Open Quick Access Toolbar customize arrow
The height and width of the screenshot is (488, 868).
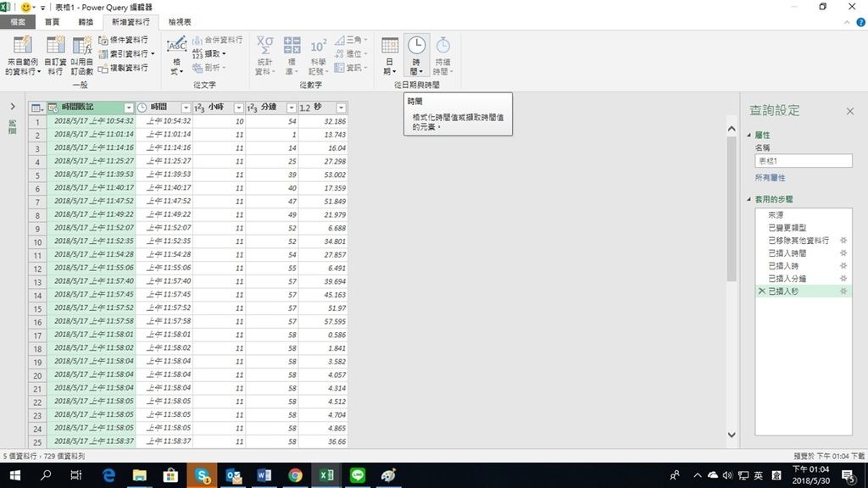point(42,8)
